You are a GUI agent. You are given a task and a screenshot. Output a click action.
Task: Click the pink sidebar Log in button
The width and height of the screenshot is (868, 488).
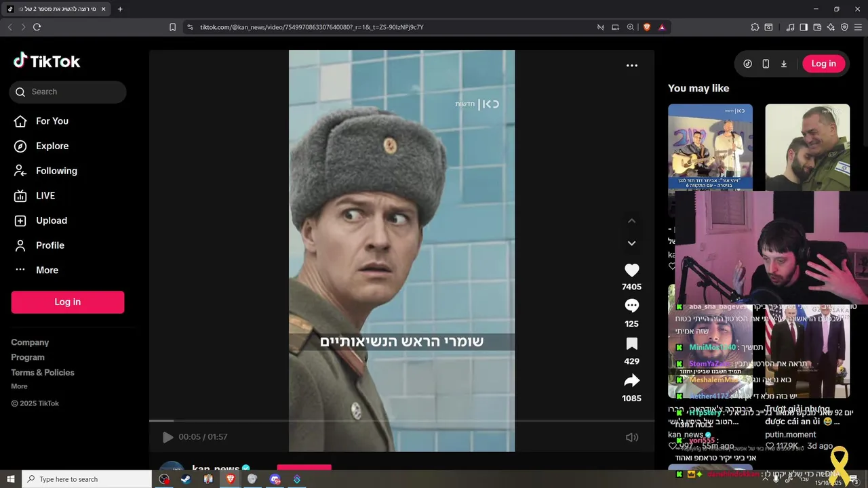(x=68, y=302)
